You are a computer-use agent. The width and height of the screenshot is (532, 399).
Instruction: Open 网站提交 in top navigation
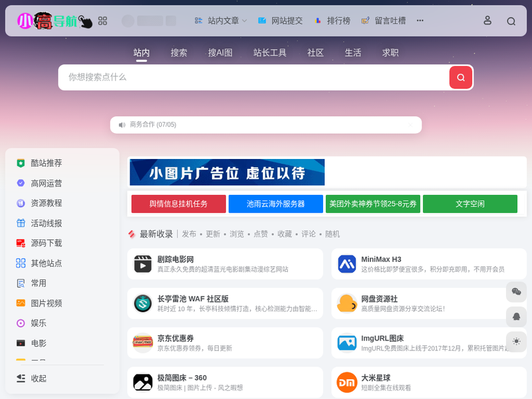click(x=280, y=21)
